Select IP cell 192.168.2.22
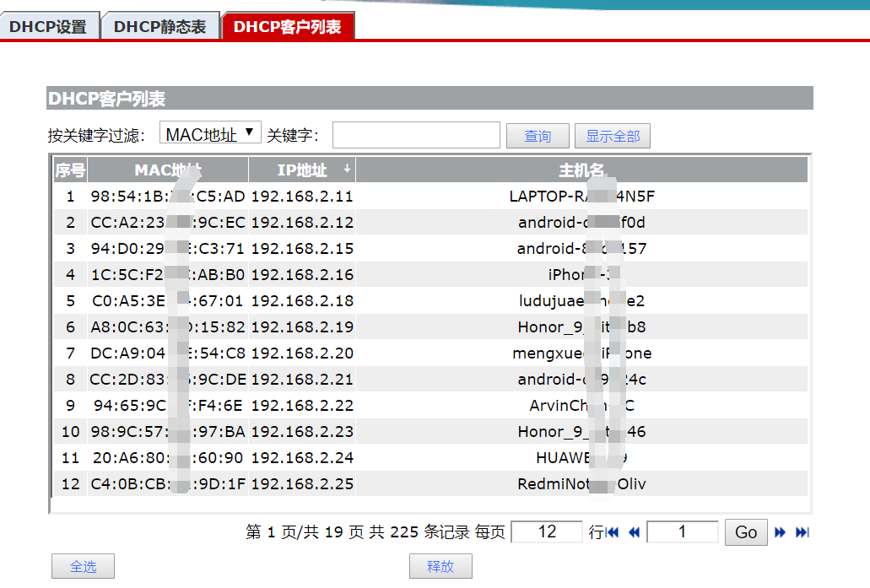 pyautogui.click(x=302, y=406)
